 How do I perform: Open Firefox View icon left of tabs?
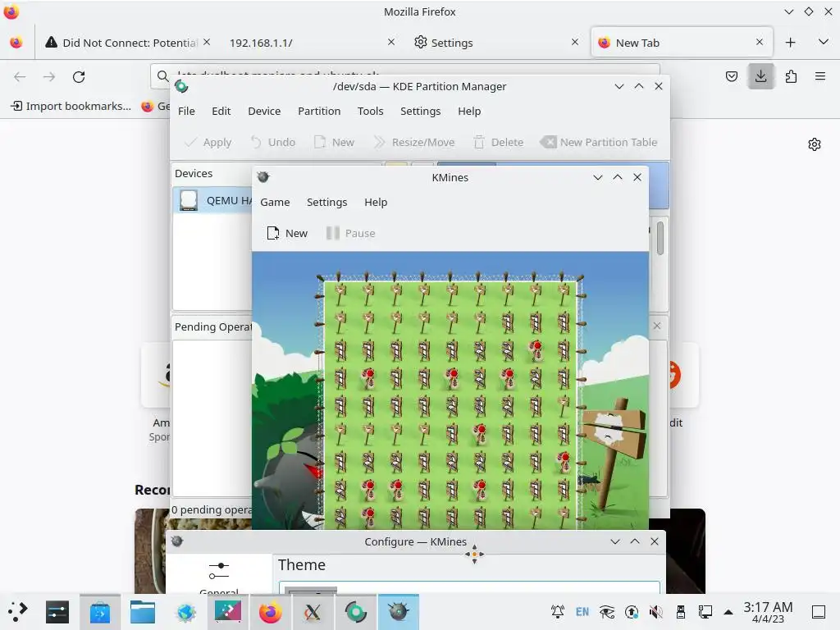pos(16,43)
